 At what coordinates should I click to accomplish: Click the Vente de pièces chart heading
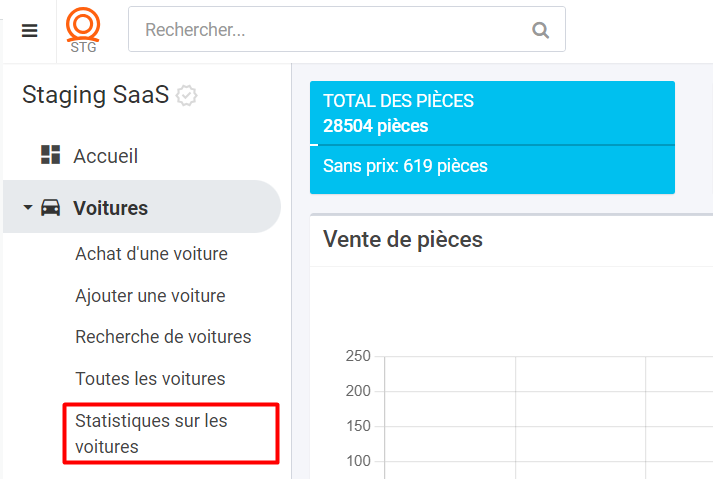pyautogui.click(x=402, y=239)
